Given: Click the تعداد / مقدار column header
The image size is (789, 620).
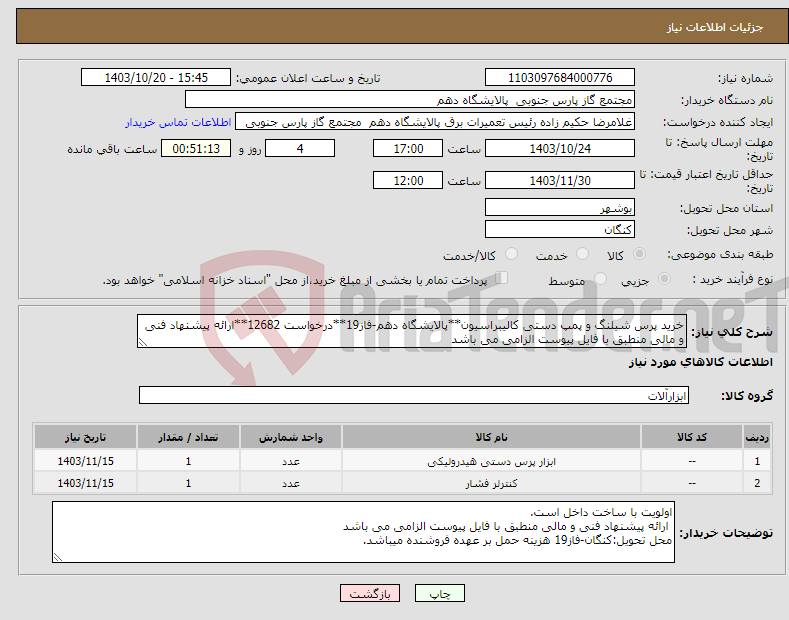Looking at the screenshot, I should tap(188, 437).
